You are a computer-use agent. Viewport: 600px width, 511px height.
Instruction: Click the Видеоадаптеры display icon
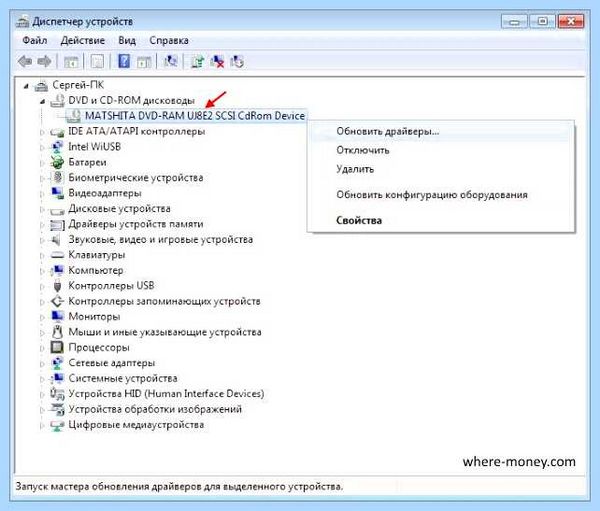coord(57,193)
